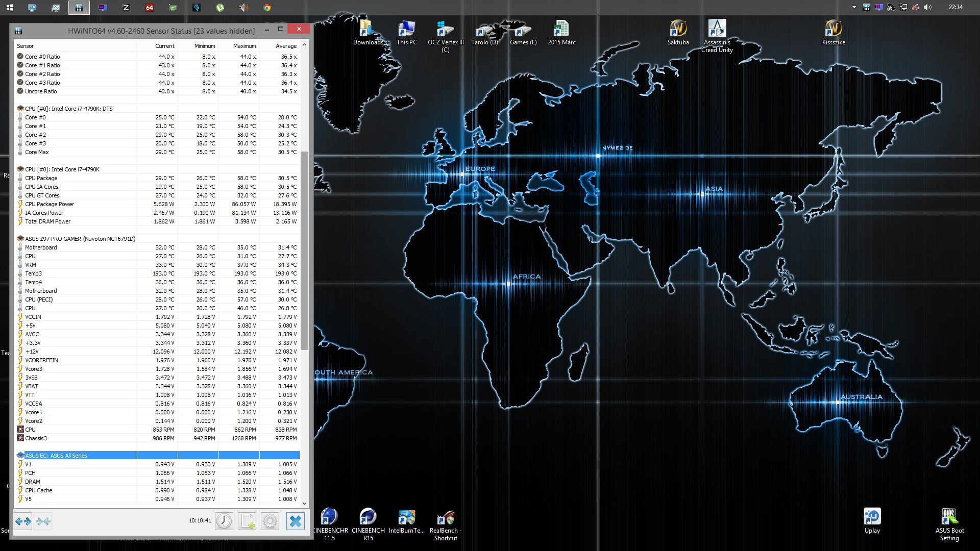
Task: Launch CINEBENCH R11.5 shortcut
Action: (x=329, y=524)
